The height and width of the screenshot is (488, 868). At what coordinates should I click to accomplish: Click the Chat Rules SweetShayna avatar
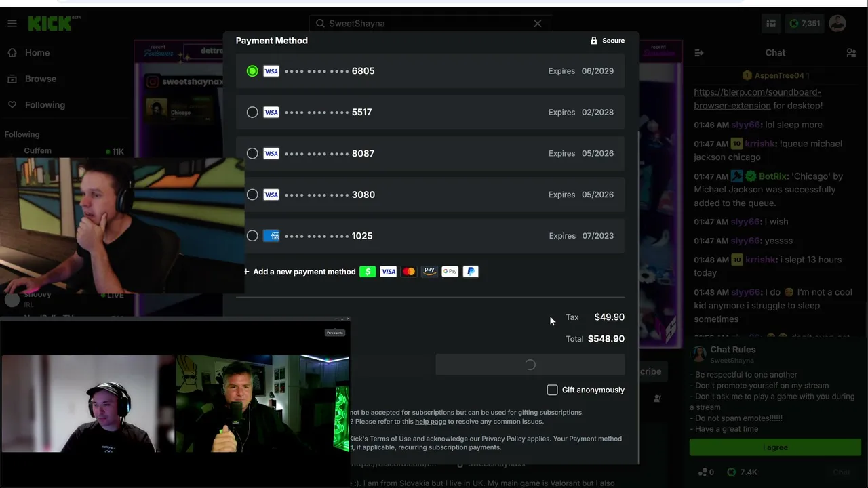point(699,354)
